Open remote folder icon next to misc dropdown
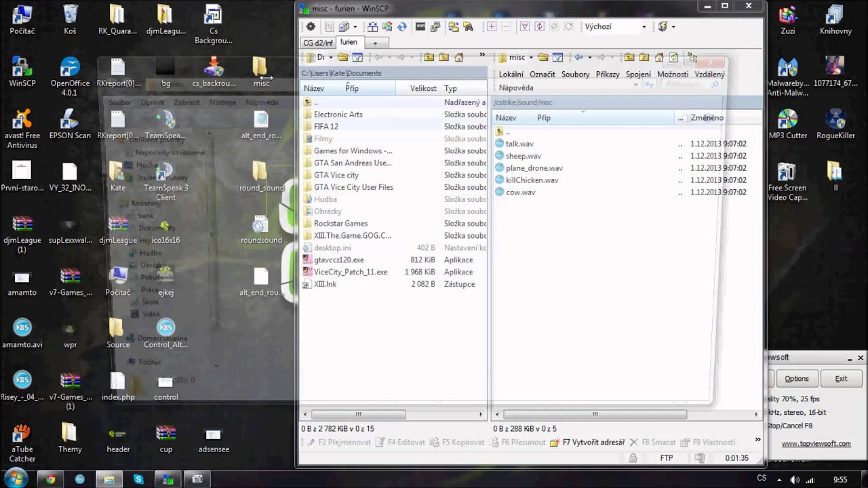The height and width of the screenshot is (488, 868). coord(542,58)
